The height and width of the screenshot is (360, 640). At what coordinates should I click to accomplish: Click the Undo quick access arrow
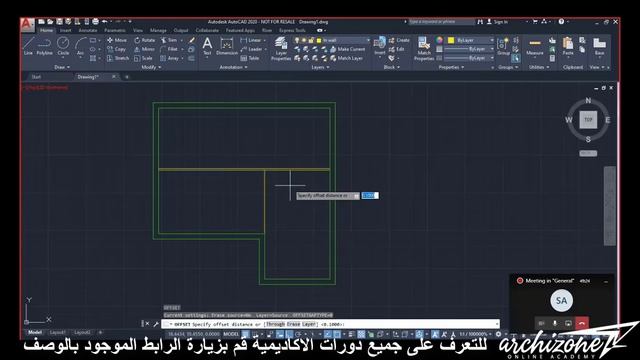tap(105, 21)
